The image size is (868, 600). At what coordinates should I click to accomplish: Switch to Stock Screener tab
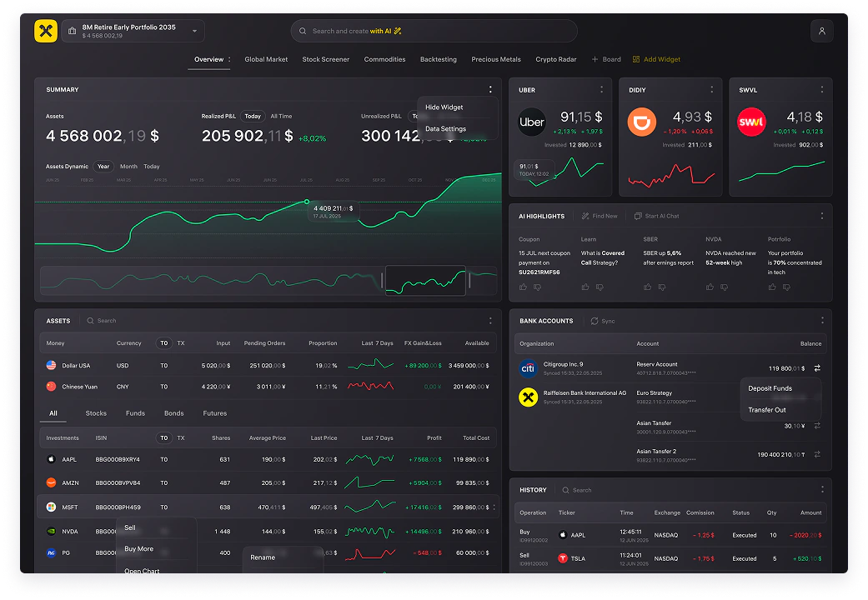click(325, 59)
